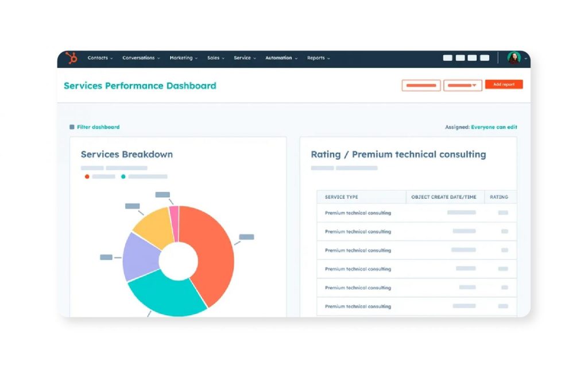
Task: Click the HubSpot sprocket logo
Action: [x=71, y=58]
